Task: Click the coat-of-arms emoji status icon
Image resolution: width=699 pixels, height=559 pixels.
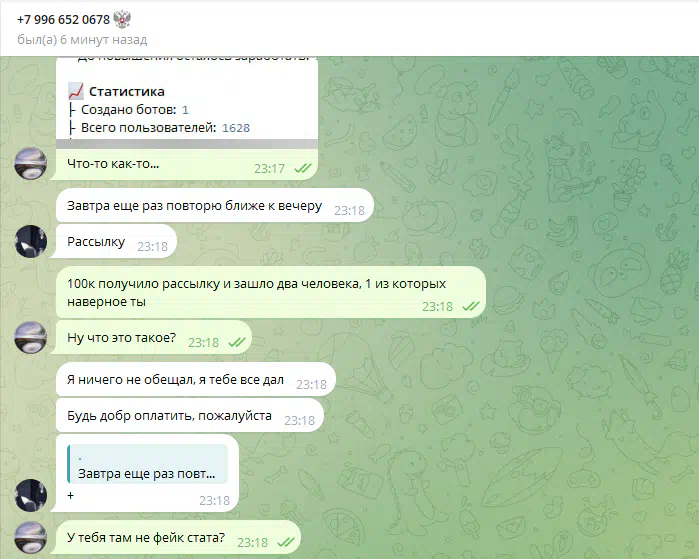Action: [122, 20]
